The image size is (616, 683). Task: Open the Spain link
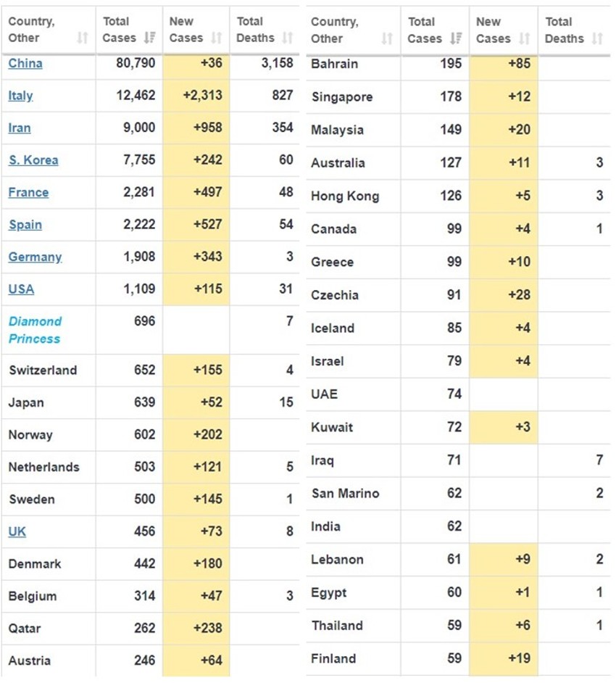pos(25,225)
